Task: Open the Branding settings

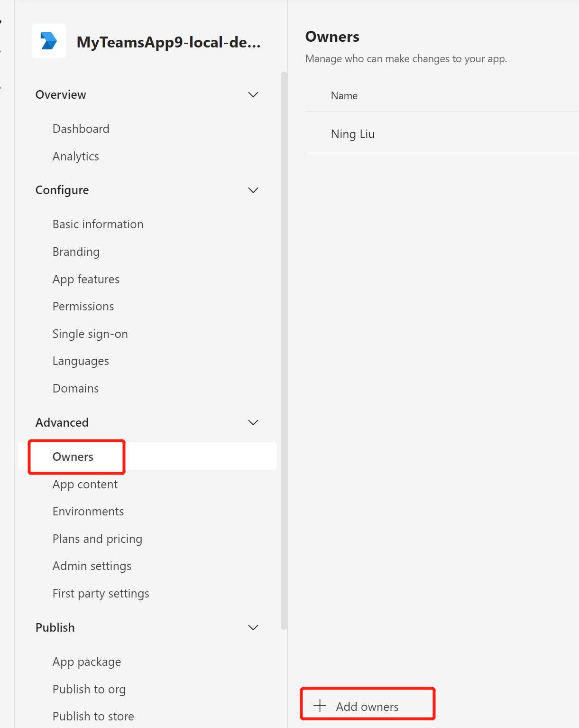Action: point(76,252)
